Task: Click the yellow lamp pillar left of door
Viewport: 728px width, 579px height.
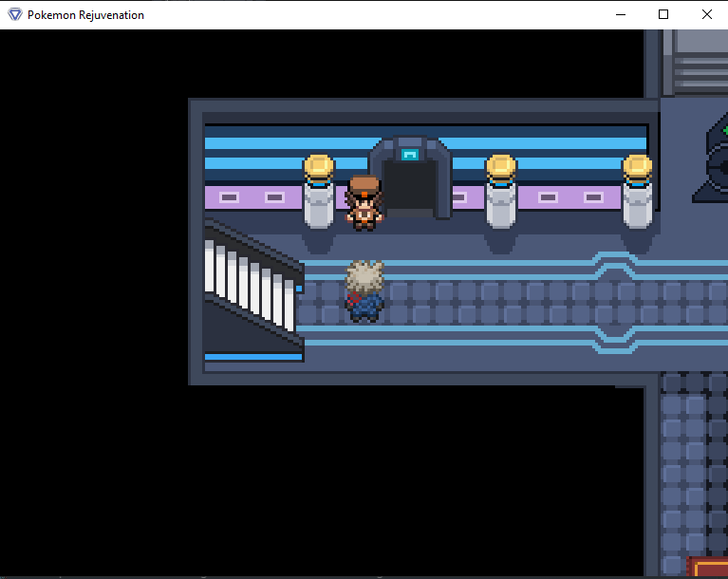Action: (x=319, y=192)
